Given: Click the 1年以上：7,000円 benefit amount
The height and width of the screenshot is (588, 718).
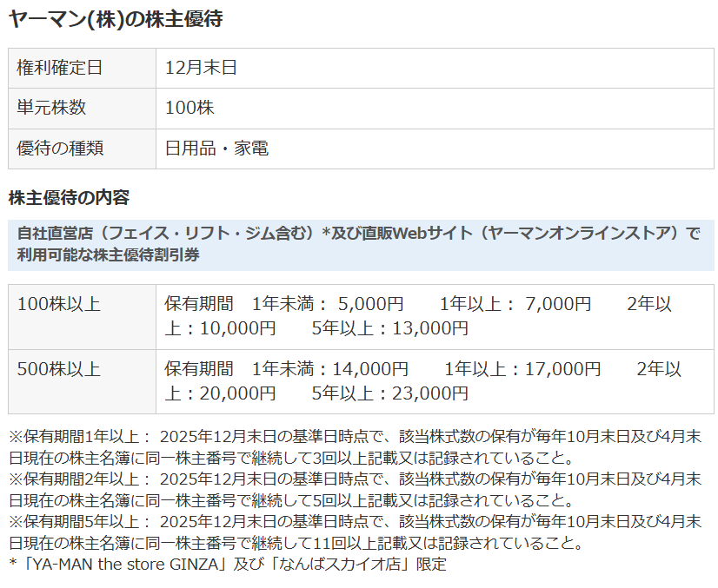Looking at the screenshot, I should (x=515, y=304).
